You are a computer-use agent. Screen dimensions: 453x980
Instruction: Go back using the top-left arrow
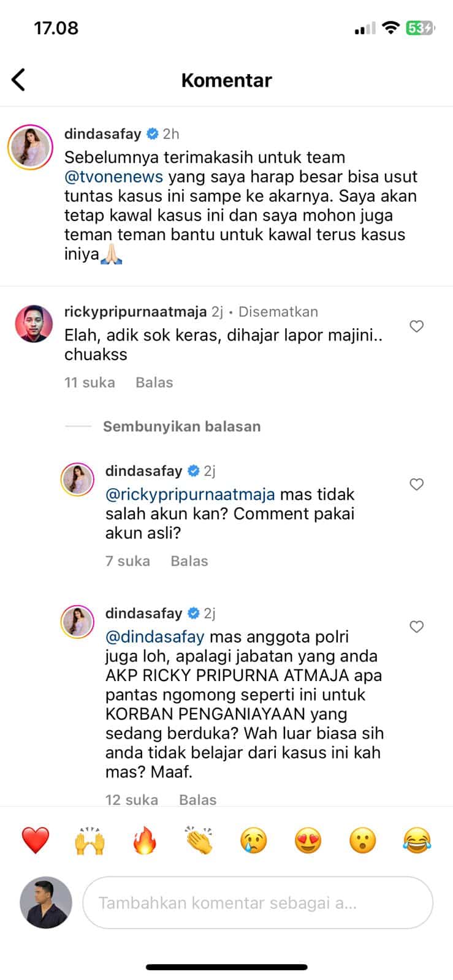coord(18,80)
